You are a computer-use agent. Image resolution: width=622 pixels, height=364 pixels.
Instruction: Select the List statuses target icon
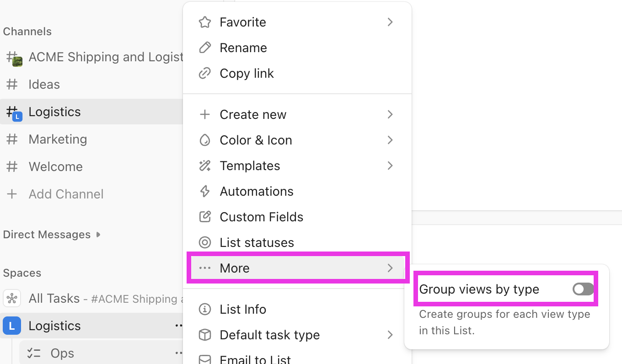[205, 242]
